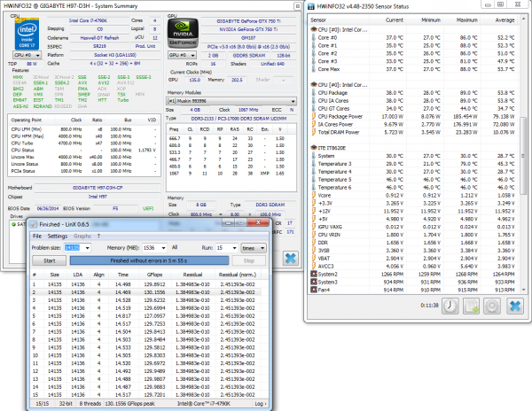Click the System3 fan icon
Viewport: 532px width, 411px height.
314,282
